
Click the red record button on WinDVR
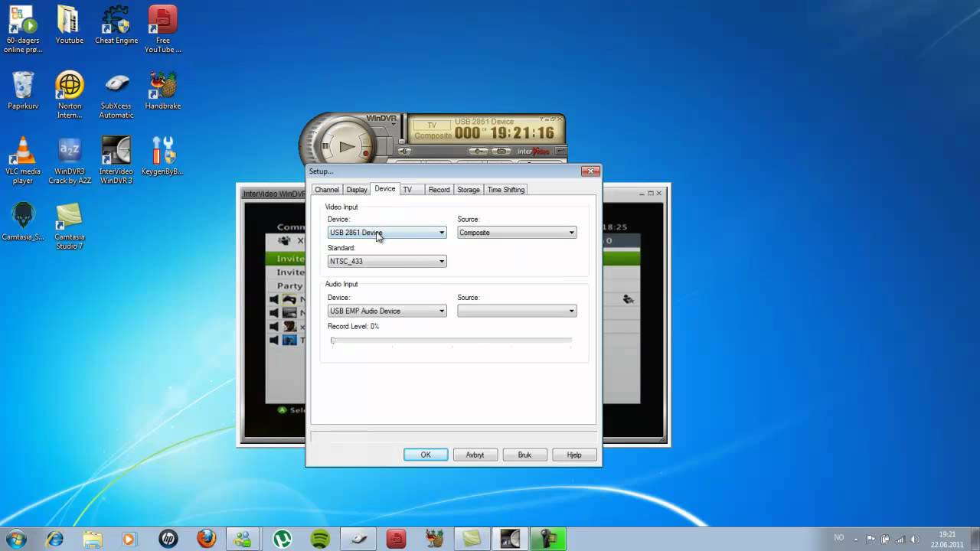pyautogui.click(x=366, y=154)
